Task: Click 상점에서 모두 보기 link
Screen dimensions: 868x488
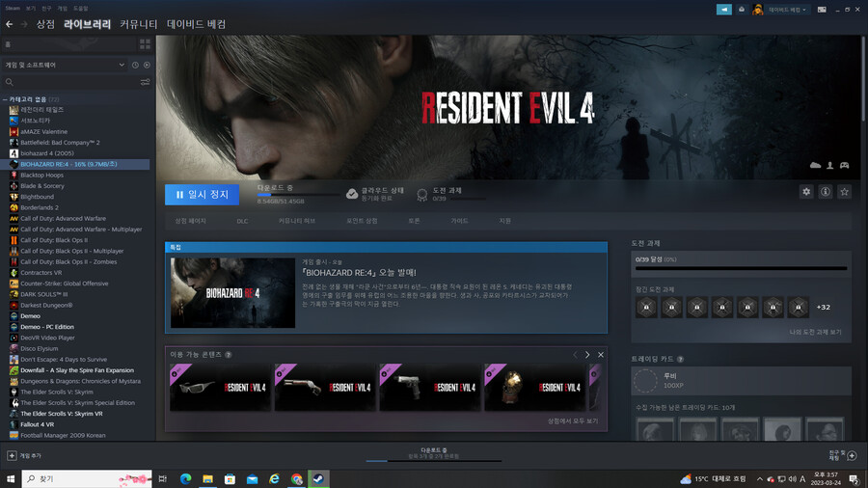Action: point(572,421)
